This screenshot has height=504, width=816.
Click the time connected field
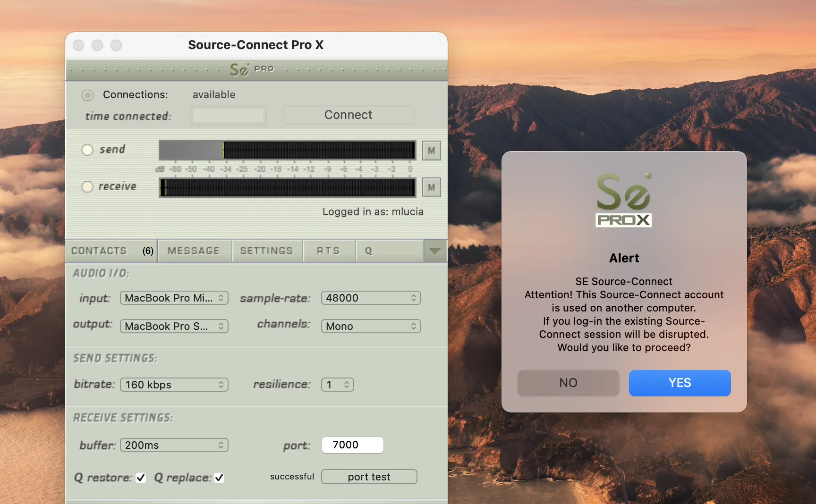click(x=228, y=116)
